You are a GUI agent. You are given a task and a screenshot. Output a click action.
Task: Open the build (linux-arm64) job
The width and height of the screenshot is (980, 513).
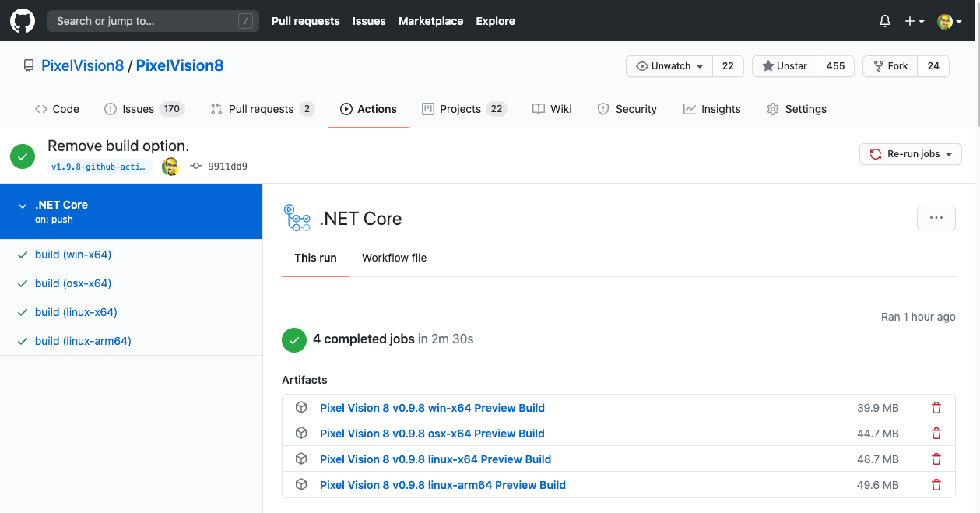83,341
